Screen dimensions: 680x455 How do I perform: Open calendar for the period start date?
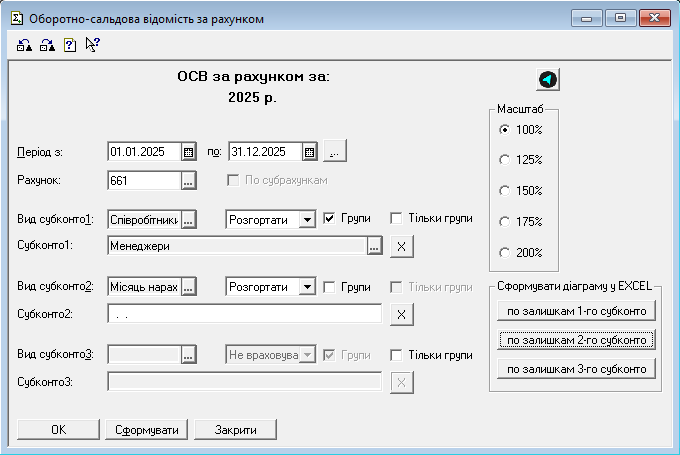pos(188,152)
